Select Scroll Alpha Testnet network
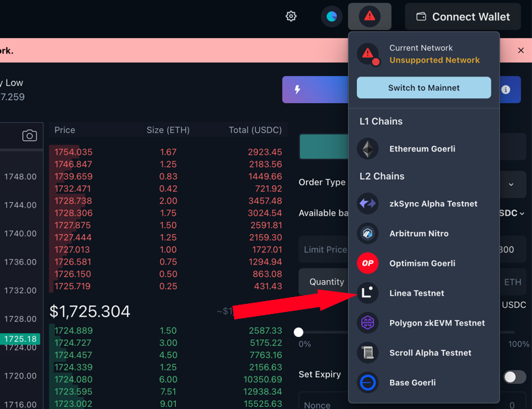The width and height of the screenshot is (532, 409). (423, 353)
